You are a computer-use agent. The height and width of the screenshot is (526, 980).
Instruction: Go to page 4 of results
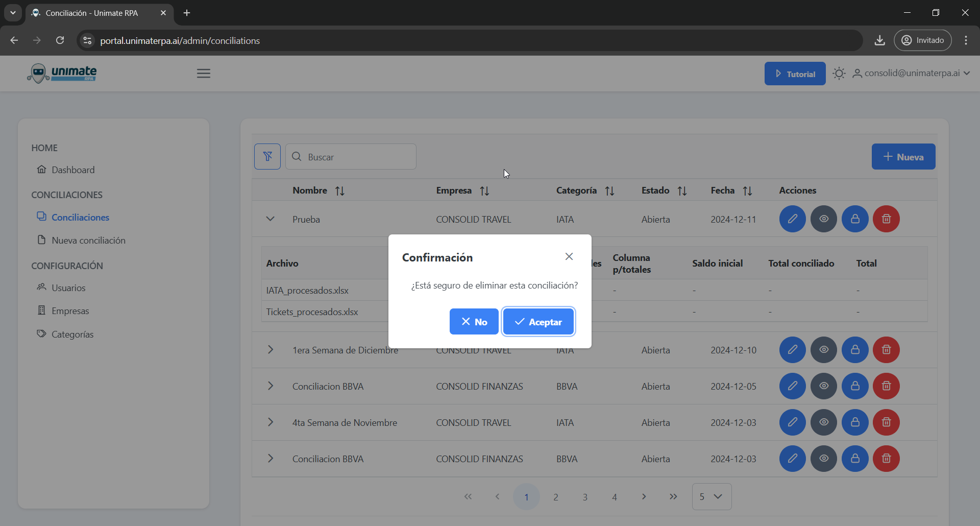(x=615, y=496)
